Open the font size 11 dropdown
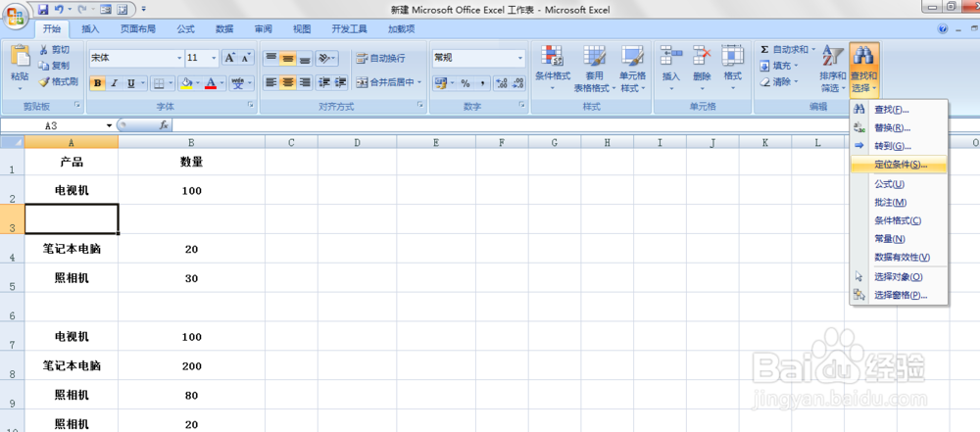The image size is (980, 432). click(214, 58)
